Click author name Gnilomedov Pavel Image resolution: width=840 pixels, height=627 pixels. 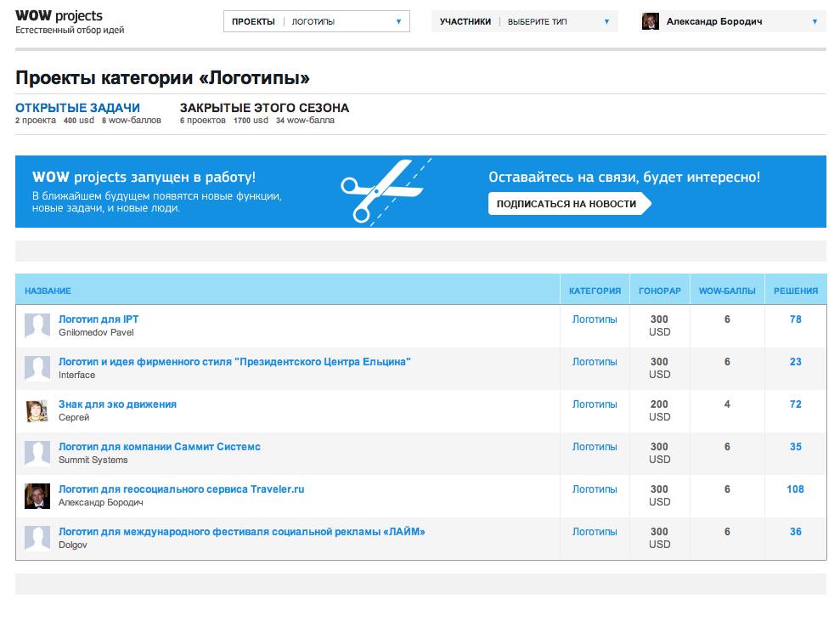point(97,332)
